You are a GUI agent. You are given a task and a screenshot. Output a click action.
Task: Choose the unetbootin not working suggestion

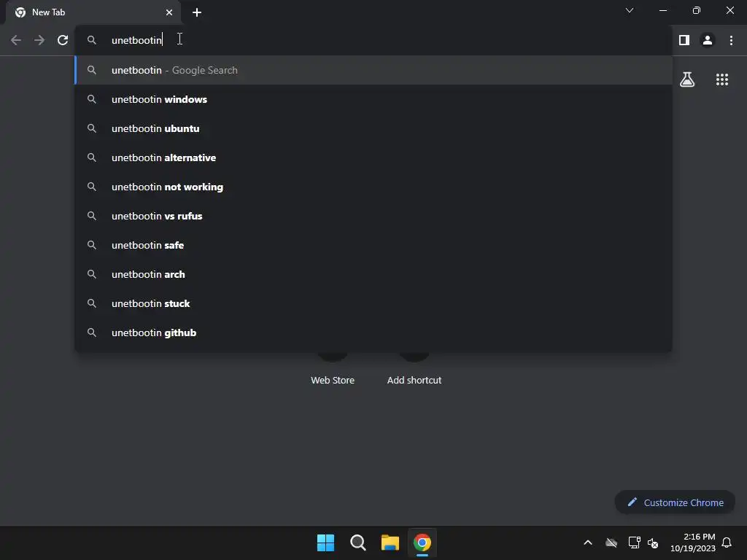pyautogui.click(x=374, y=187)
